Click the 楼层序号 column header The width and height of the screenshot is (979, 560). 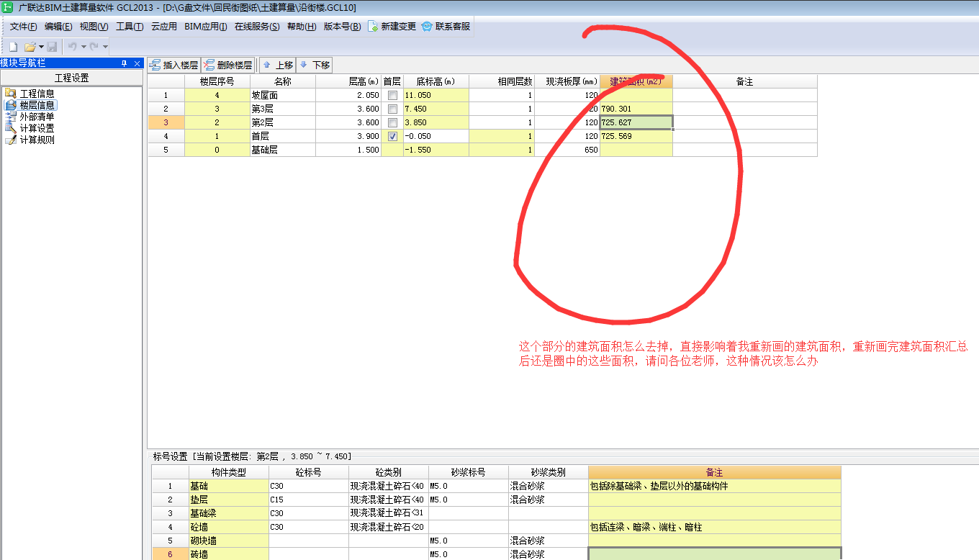[217, 81]
